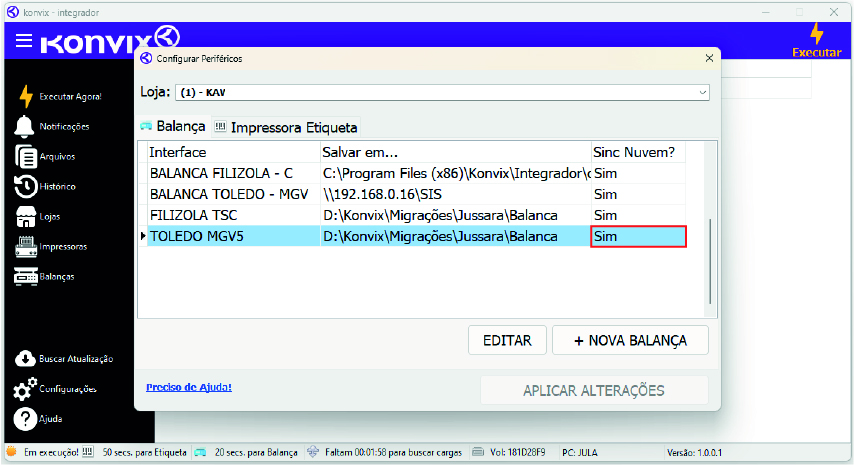Viewport: 854px width, 465px height.
Task: Open the Preciso de Ajuda link
Action: (x=189, y=387)
